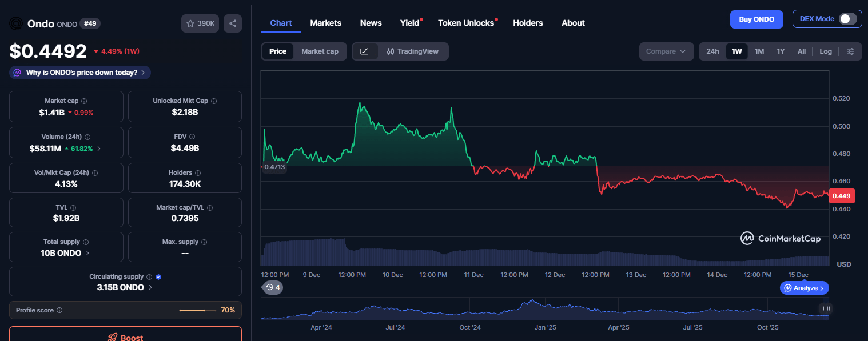Screen dimensions: 868x341
Task: Click TVL info icon
Action: pos(73,208)
